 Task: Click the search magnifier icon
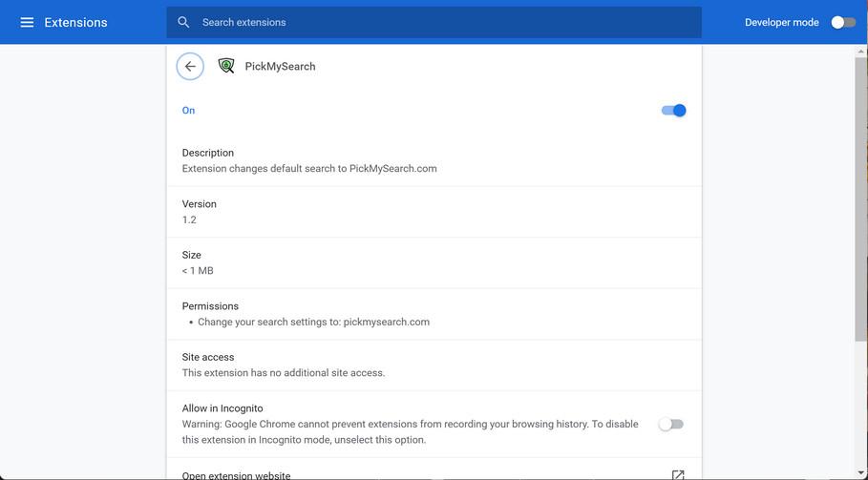click(183, 22)
